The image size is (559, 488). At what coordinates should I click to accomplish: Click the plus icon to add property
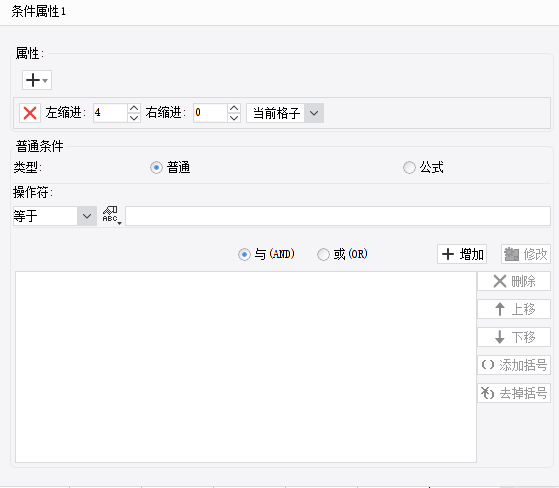pyautogui.click(x=37, y=80)
